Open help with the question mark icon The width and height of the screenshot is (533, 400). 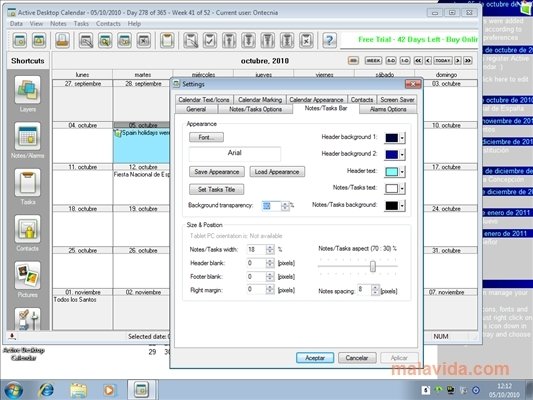pos(329,40)
